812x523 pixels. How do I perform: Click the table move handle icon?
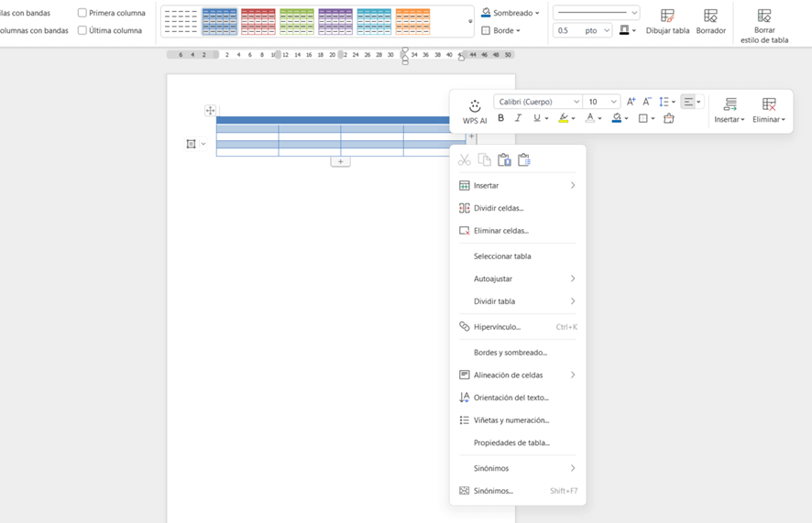pos(210,111)
